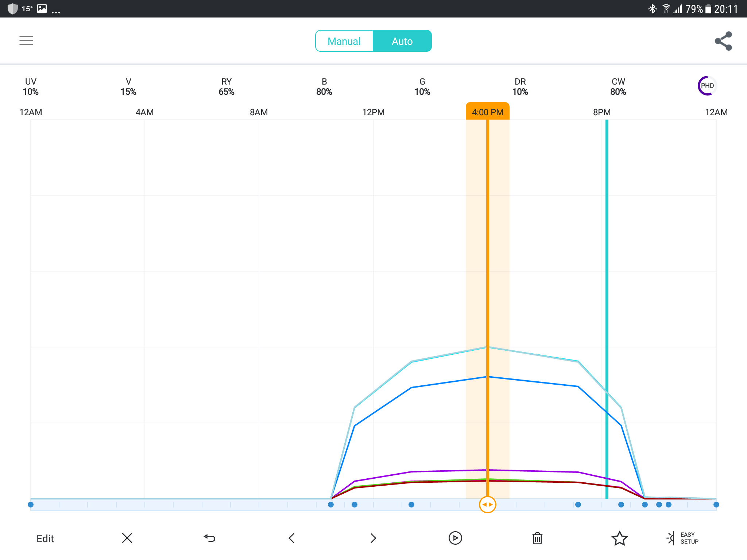
Task: Open the hamburger menu
Action: click(26, 40)
